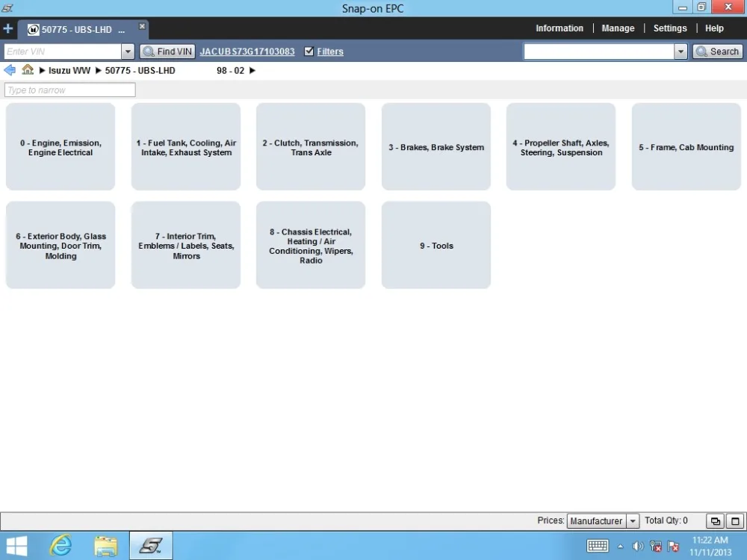Open the volume speaker tray icon
Image resolution: width=747 pixels, height=560 pixels.
coord(637,547)
